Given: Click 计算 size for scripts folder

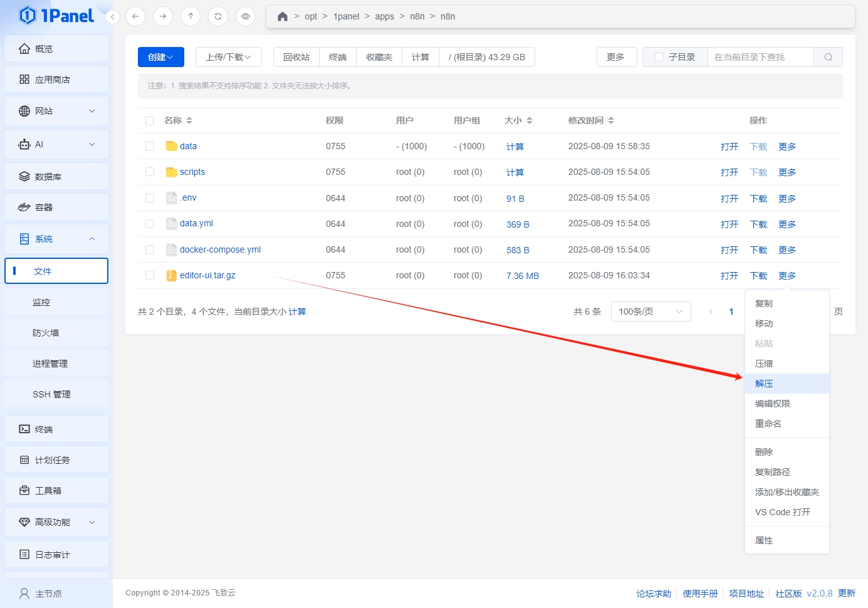Looking at the screenshot, I should (x=515, y=172).
